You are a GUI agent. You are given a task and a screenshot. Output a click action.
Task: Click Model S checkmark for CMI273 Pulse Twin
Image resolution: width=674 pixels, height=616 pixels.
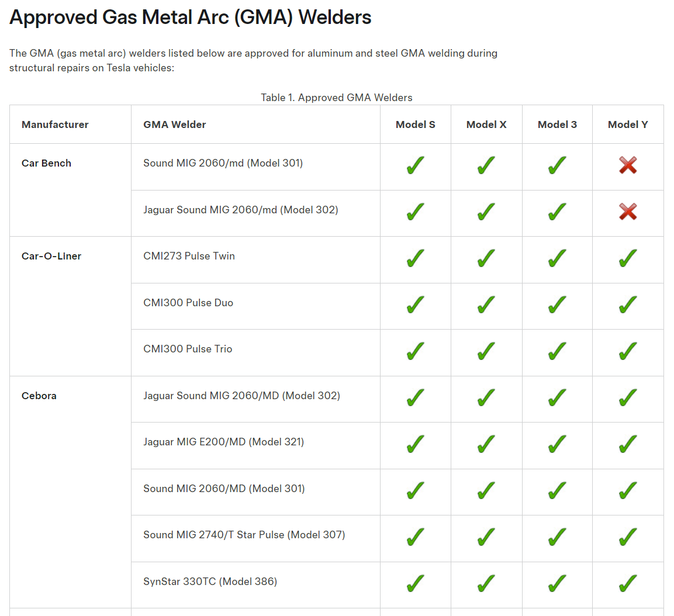click(x=415, y=258)
